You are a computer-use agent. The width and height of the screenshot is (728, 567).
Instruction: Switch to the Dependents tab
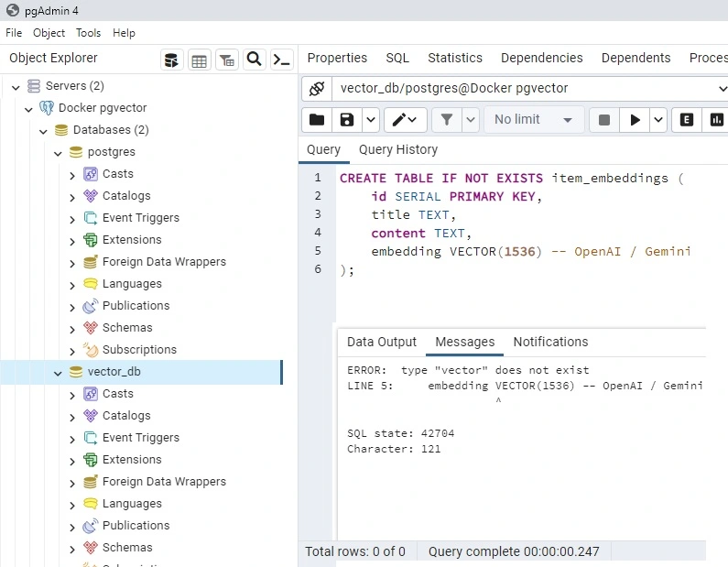636,58
